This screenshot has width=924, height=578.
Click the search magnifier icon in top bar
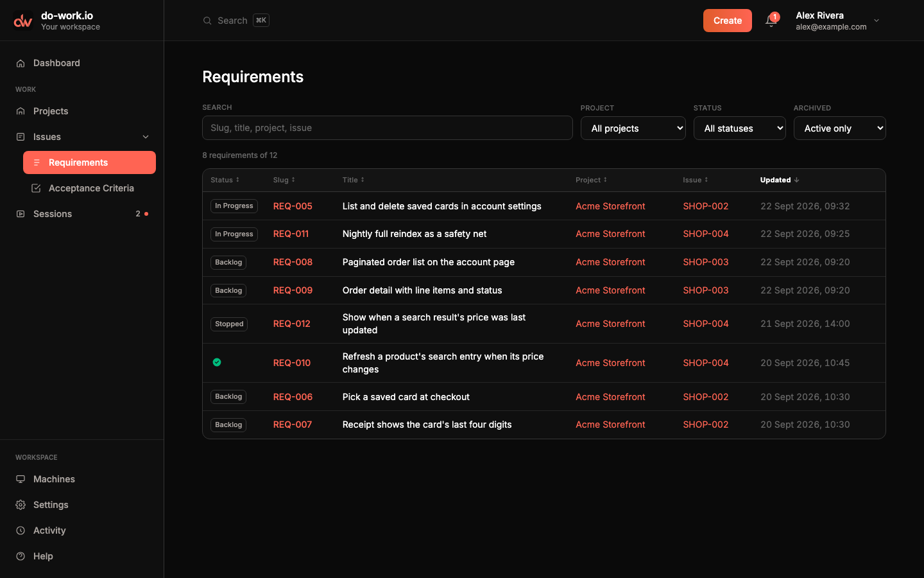tap(207, 21)
